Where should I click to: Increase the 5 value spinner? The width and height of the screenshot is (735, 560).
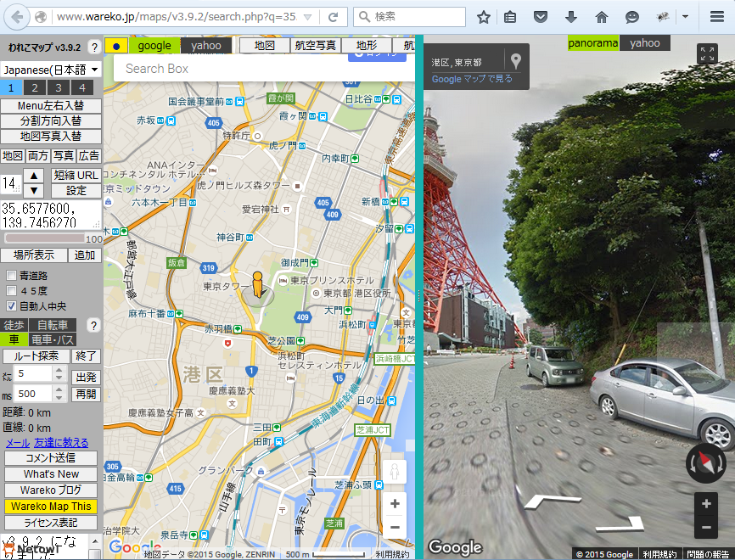tap(59, 370)
